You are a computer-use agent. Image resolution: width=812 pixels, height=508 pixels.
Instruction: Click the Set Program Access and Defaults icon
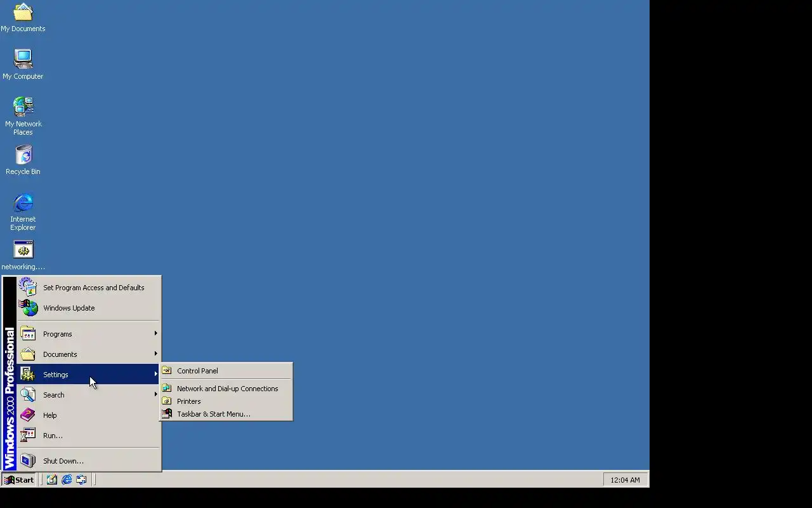click(28, 287)
